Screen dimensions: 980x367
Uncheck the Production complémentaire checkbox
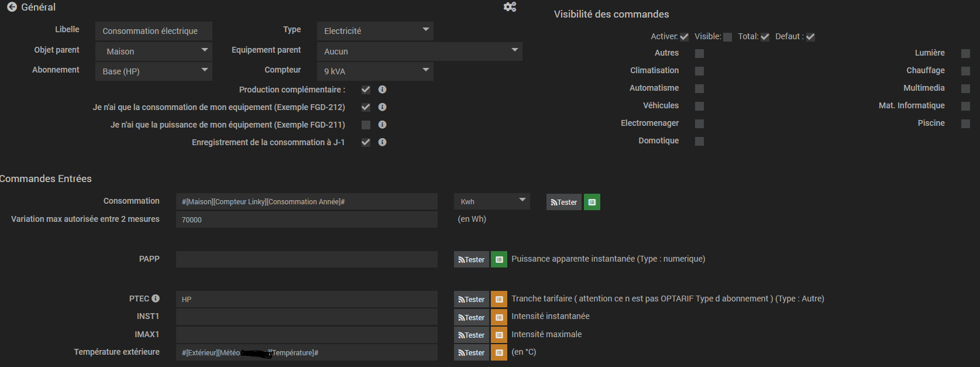[x=366, y=90]
